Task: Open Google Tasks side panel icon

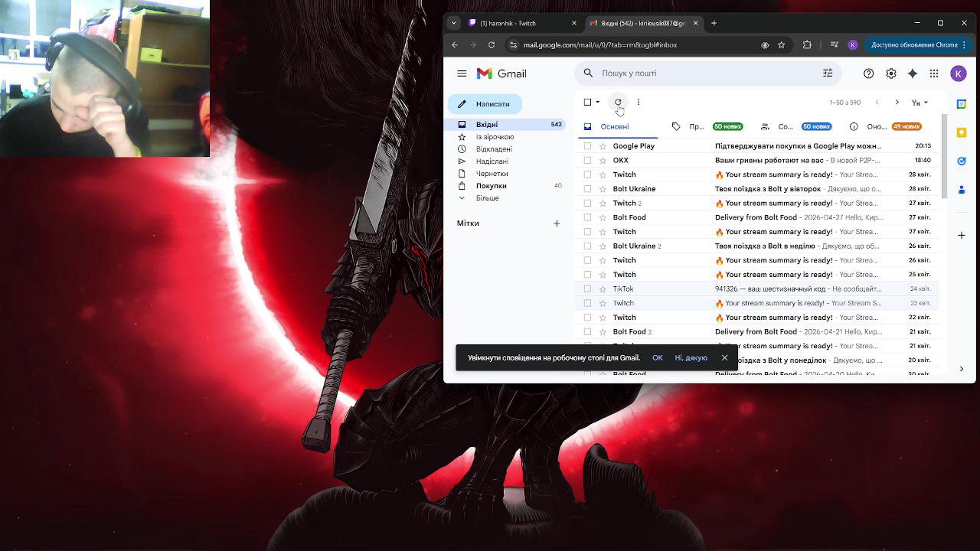Action: (962, 161)
